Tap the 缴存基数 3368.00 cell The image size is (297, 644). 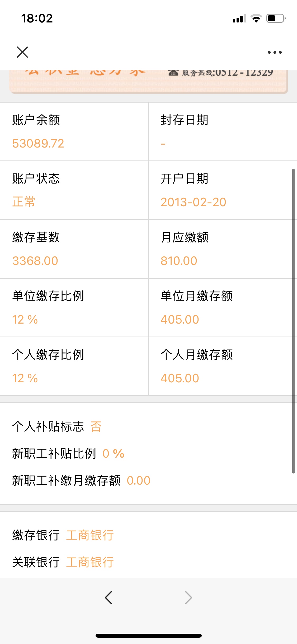[x=74, y=249]
